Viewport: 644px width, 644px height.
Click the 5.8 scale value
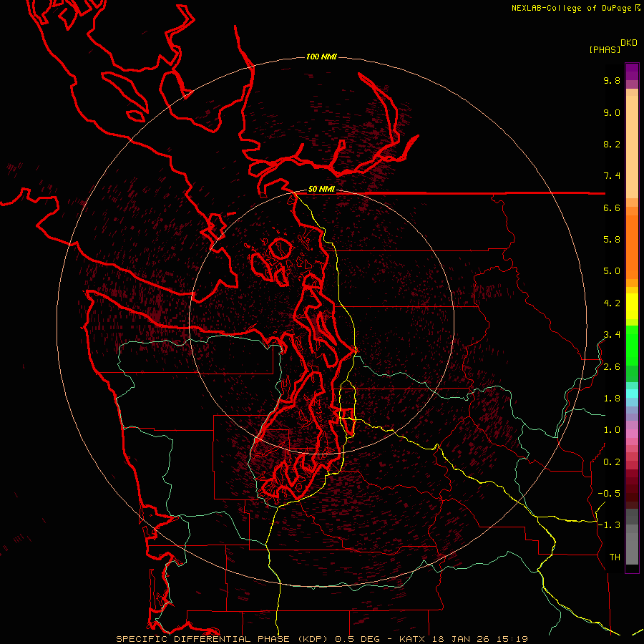coord(612,240)
